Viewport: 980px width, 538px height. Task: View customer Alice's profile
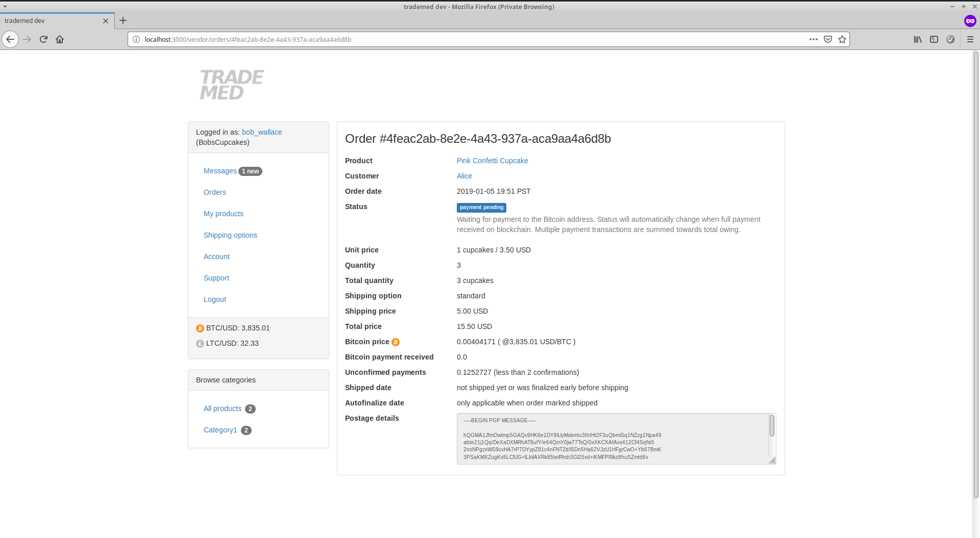[464, 176]
